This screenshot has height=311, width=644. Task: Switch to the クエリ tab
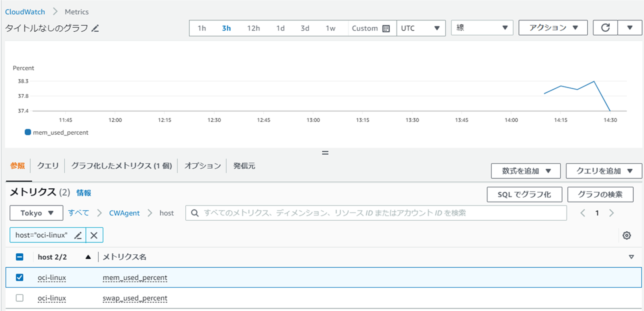[x=48, y=166]
